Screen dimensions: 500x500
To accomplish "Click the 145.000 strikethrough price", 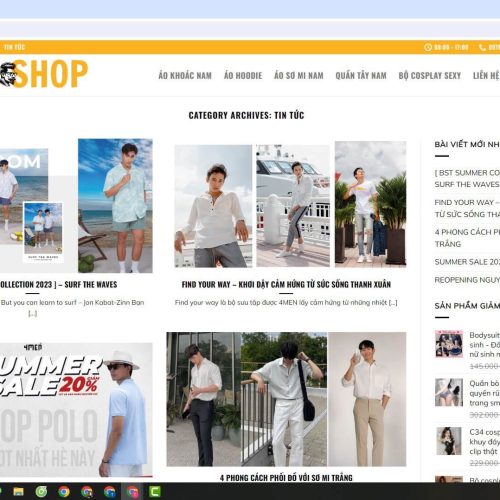I will (484, 366).
